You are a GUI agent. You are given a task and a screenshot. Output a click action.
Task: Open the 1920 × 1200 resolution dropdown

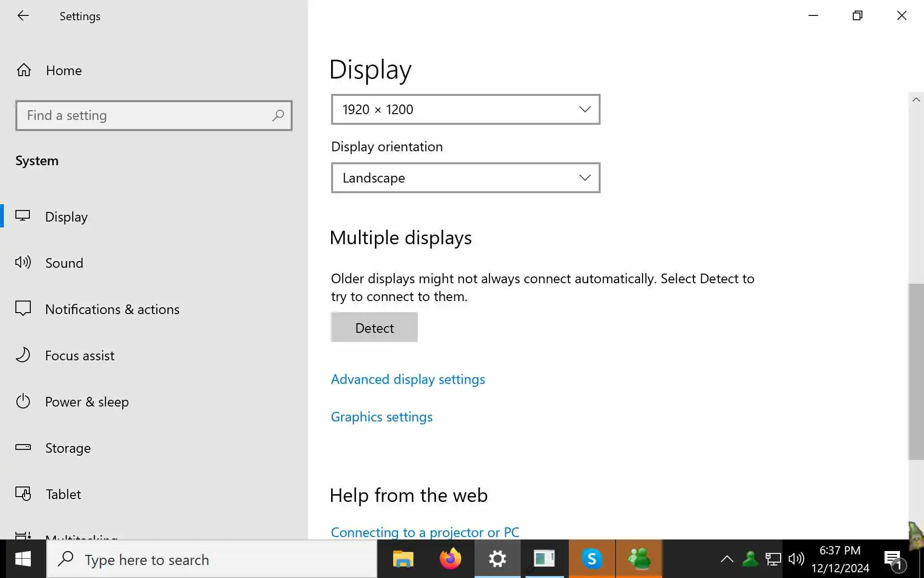tap(465, 109)
